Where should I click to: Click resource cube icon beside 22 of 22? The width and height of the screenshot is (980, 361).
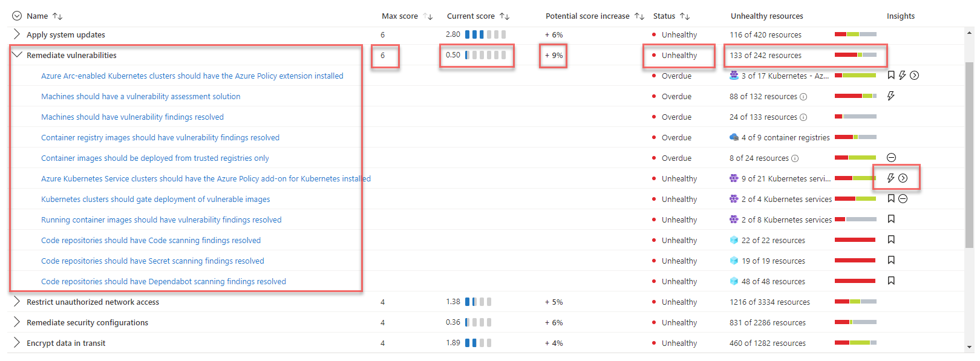[x=734, y=240]
